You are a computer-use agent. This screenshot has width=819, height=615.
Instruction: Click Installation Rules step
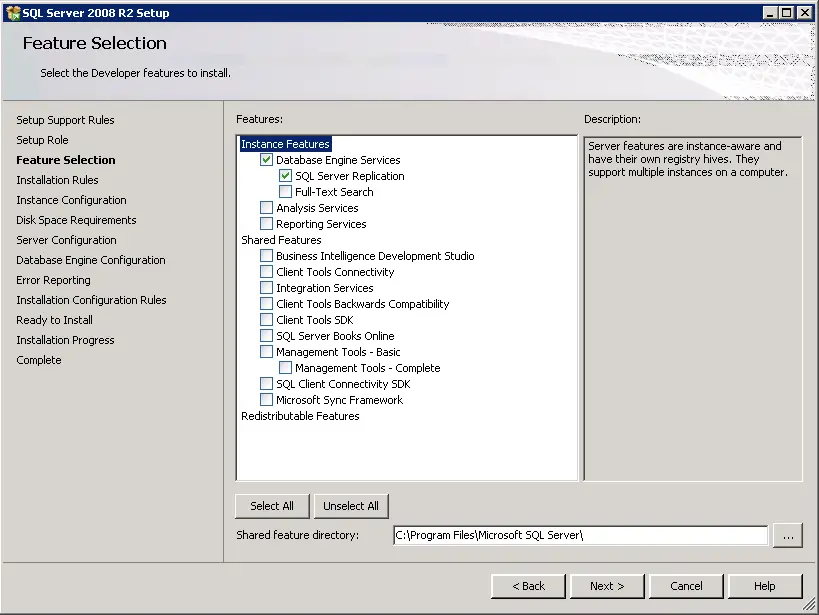click(x=57, y=180)
